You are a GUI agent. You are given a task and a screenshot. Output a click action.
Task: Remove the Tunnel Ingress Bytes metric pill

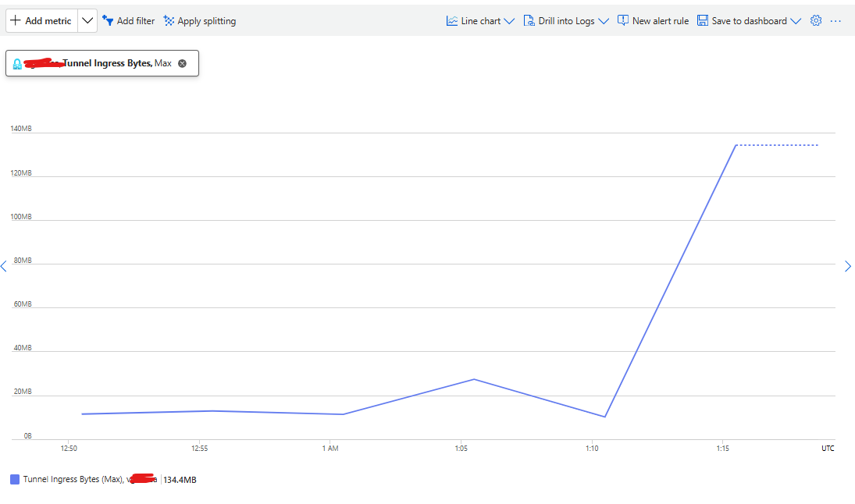coord(183,63)
